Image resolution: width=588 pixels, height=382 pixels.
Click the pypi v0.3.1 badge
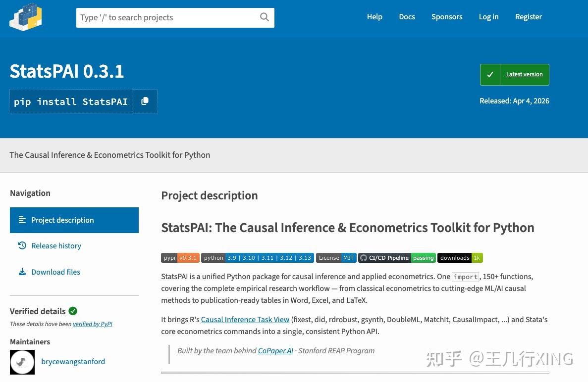180,258
